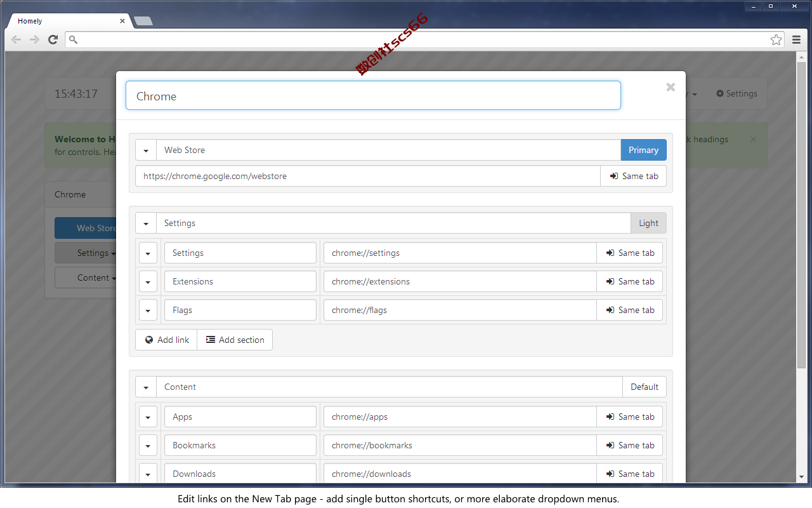The height and width of the screenshot is (508, 812).
Task: Toggle Light style for Settings section
Action: point(648,223)
